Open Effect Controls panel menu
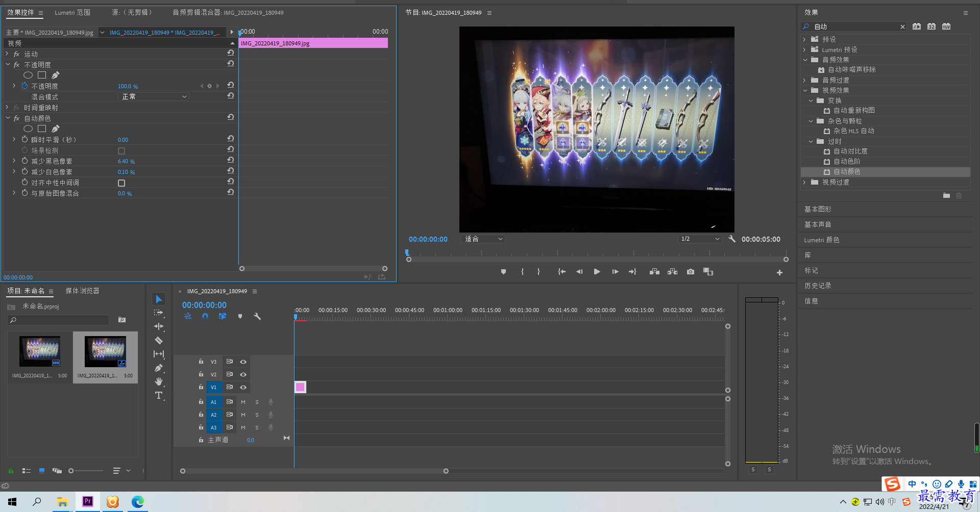Screen dimensions: 980x512 coord(41,13)
